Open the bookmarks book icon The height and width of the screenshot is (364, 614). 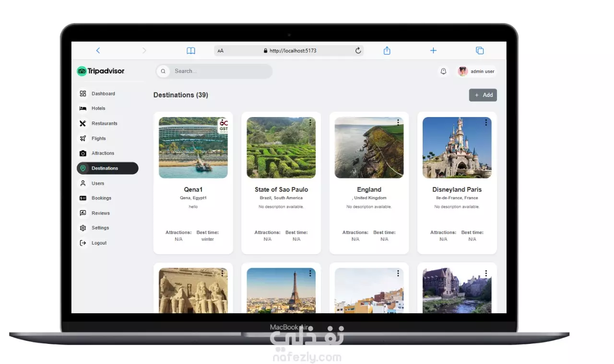click(x=191, y=50)
